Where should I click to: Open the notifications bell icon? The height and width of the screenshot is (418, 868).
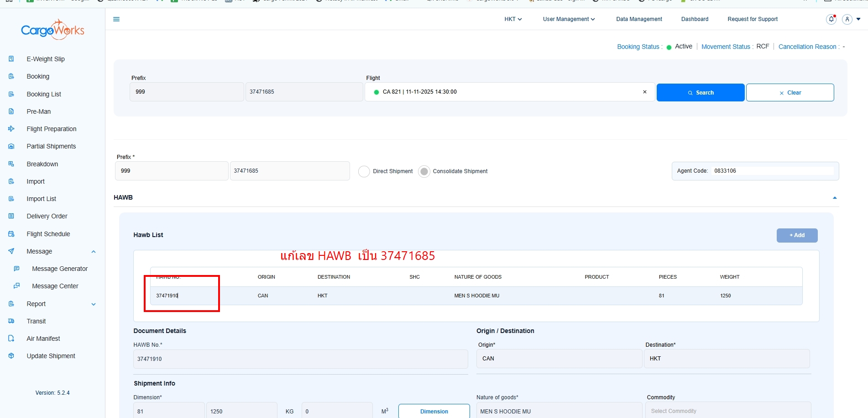coord(831,19)
